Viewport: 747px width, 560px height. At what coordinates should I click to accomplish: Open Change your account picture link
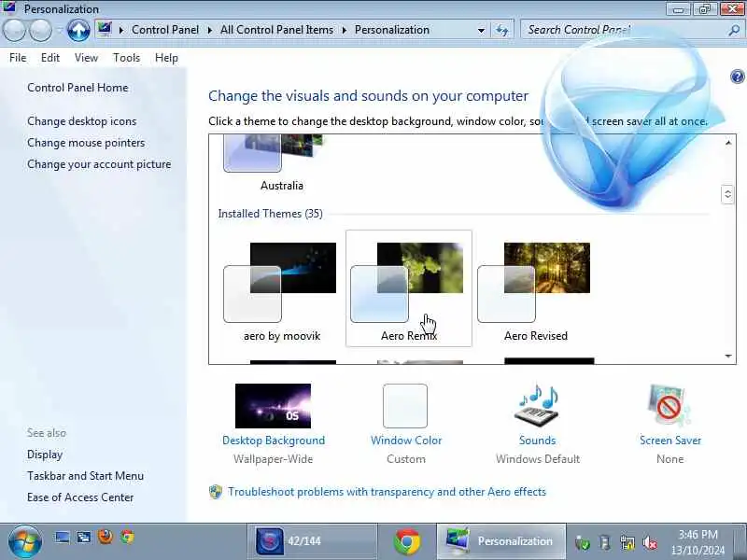(x=99, y=164)
